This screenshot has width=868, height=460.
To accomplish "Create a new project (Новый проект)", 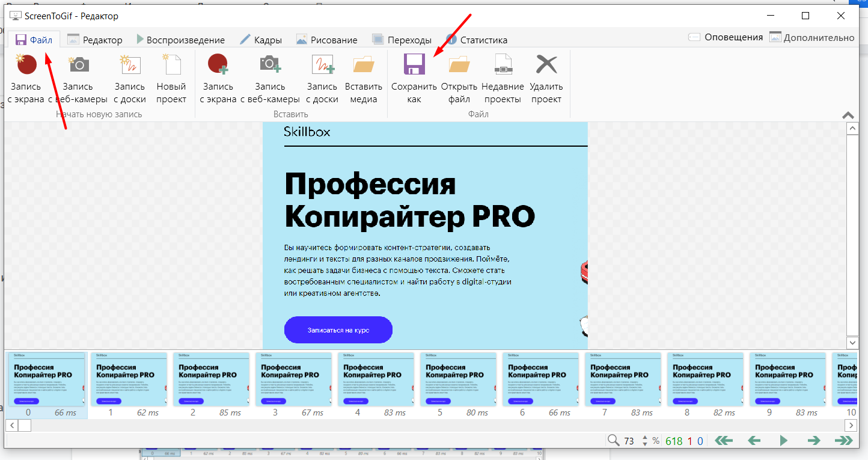I will point(171,64).
